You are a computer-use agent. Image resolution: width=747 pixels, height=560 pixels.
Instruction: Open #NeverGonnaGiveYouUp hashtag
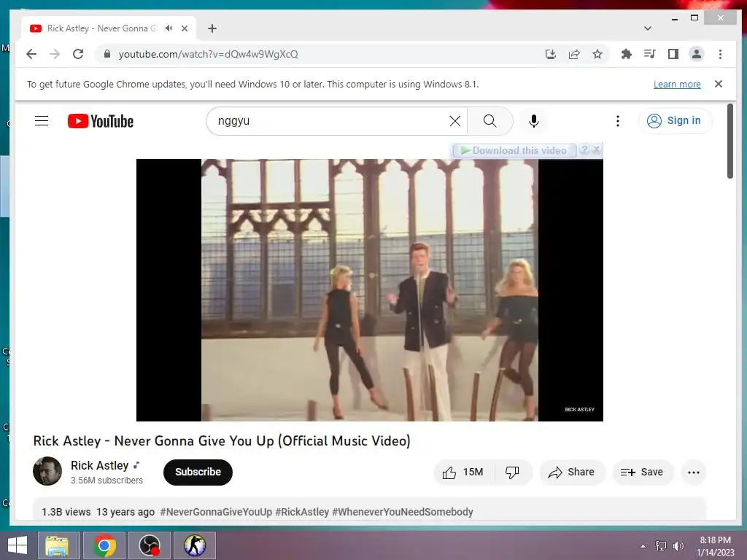(216, 512)
